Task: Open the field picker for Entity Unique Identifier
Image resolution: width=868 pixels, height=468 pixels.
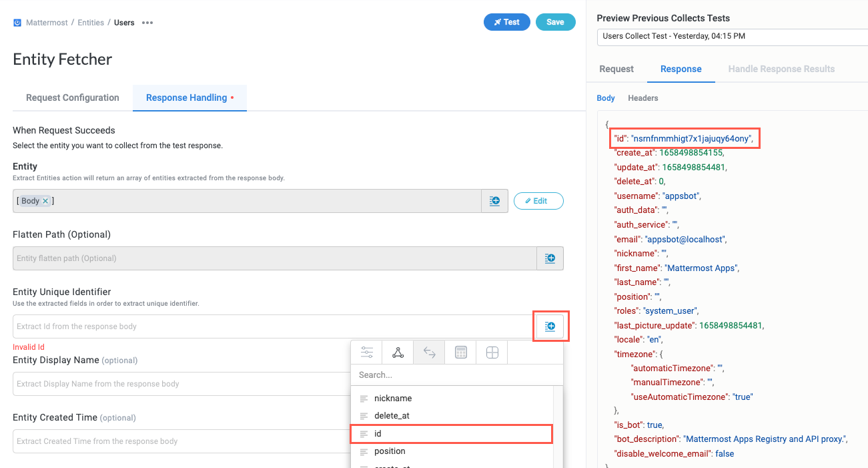Action: coord(550,326)
